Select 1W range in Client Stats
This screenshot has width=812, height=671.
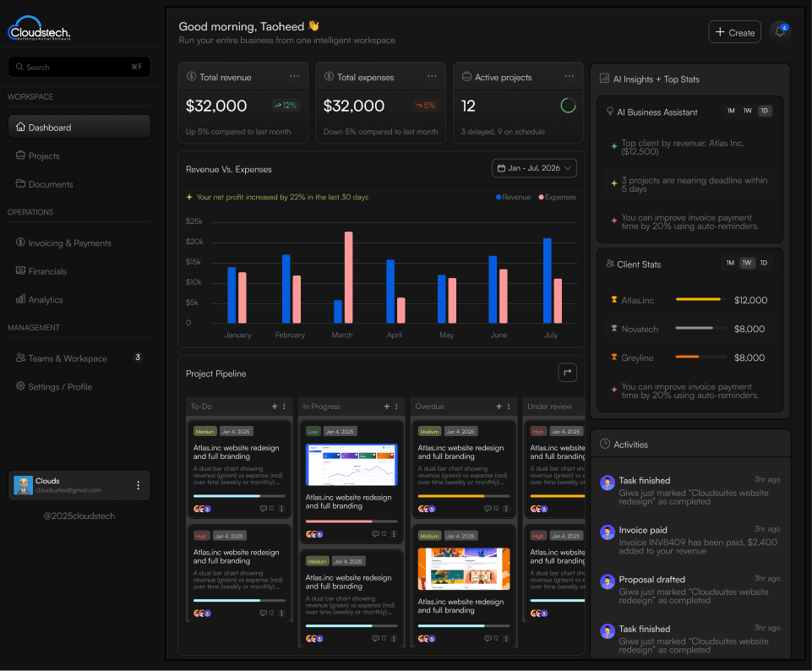[747, 263]
